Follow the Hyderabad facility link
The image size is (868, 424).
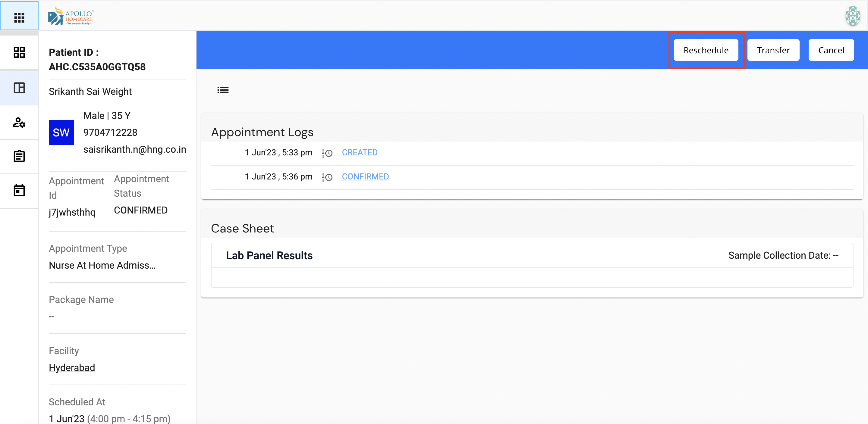[x=72, y=367]
